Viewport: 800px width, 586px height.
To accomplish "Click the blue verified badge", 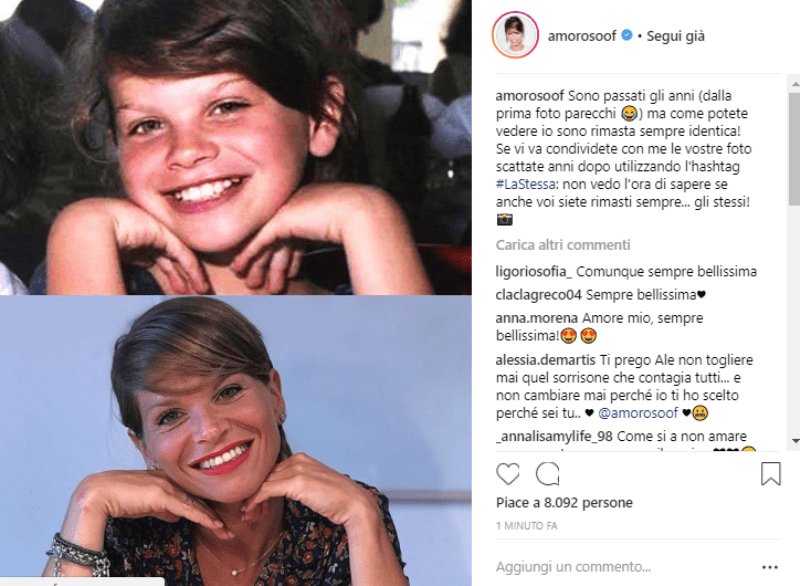I will pyautogui.click(x=626, y=36).
